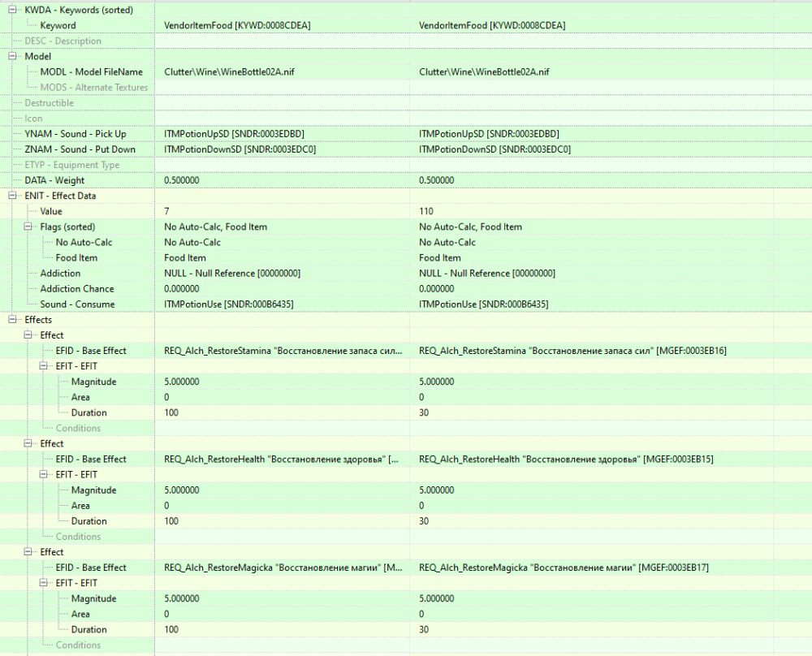
Task: Select the DATA - Weight row label
Action: tap(55, 180)
